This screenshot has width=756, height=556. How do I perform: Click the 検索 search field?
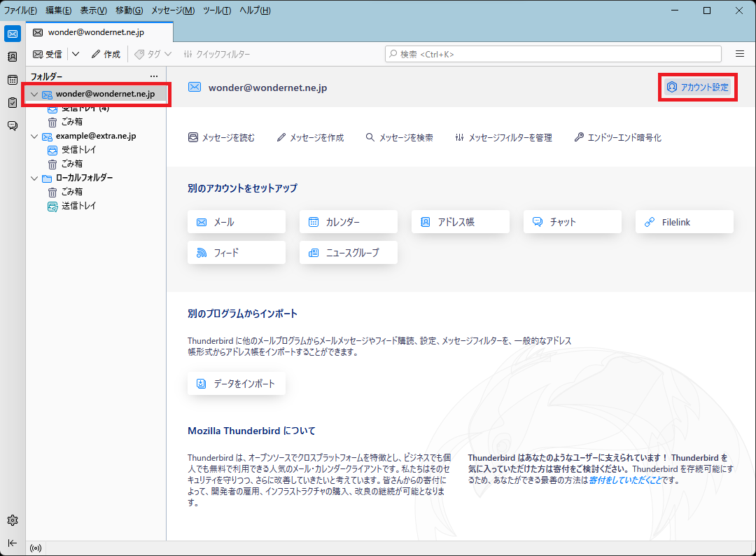click(553, 54)
